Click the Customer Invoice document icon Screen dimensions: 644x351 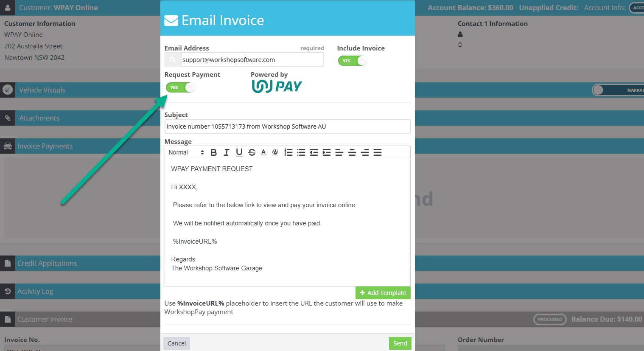point(8,319)
